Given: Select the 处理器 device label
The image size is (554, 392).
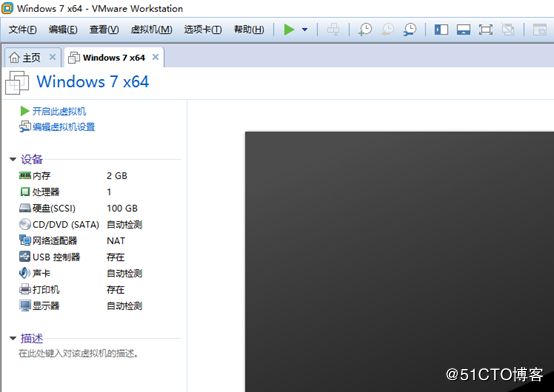Looking at the screenshot, I should click(x=46, y=192).
